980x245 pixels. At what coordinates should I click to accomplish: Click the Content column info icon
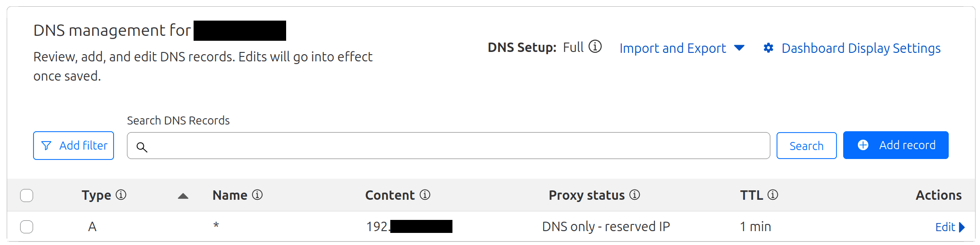[425, 195]
